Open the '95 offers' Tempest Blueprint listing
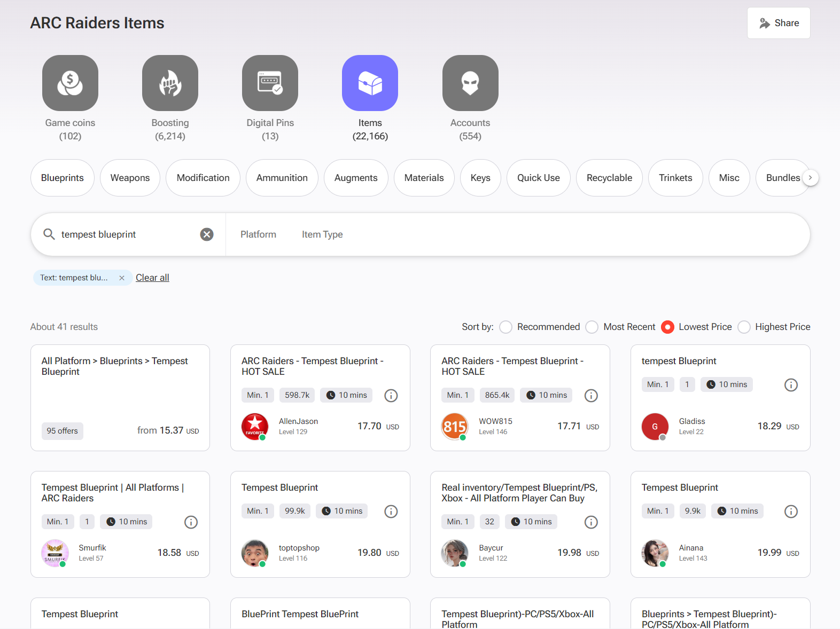This screenshot has height=629, width=840. 120,398
